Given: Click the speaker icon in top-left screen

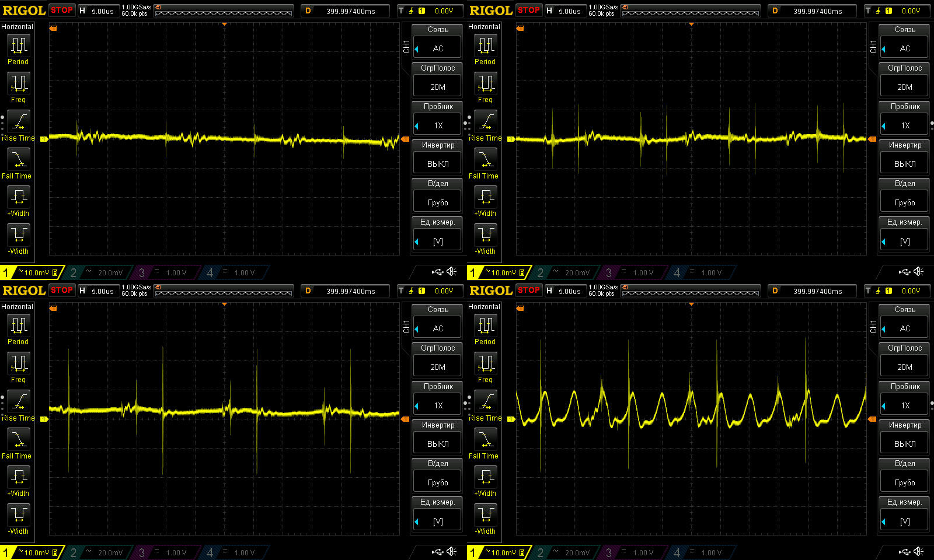Looking at the screenshot, I should pos(452,272).
